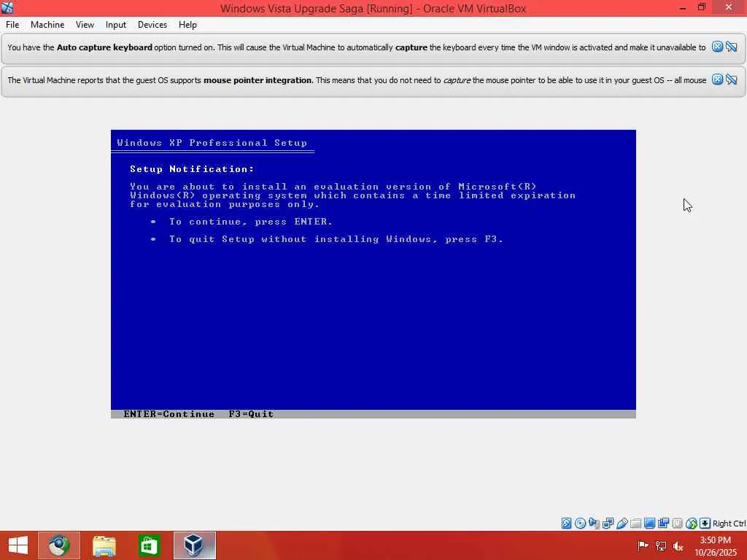The height and width of the screenshot is (560, 747).
Task: Open the Machine menu
Action: (x=47, y=25)
